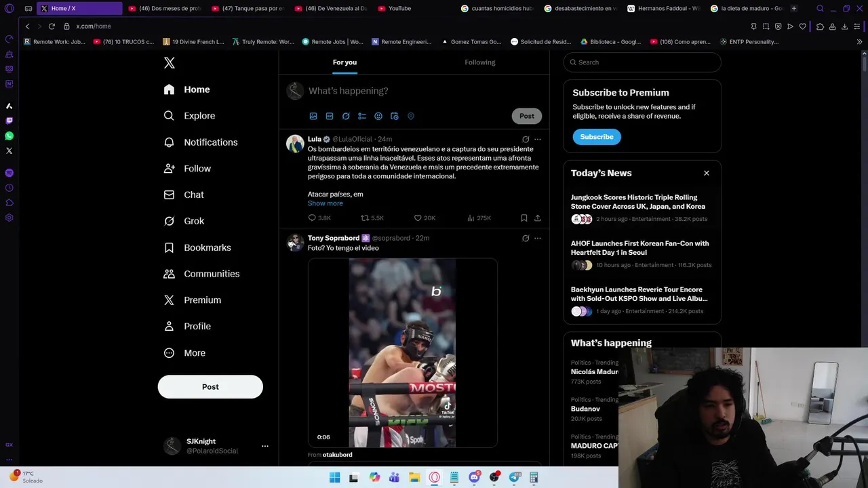View analytics of Lula's post

pyautogui.click(x=479, y=218)
